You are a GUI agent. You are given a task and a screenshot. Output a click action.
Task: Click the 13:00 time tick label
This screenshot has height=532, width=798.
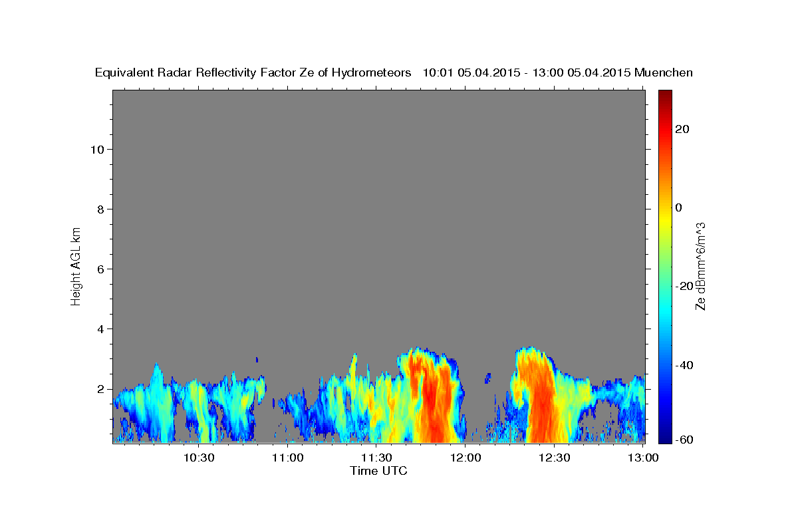click(x=643, y=458)
